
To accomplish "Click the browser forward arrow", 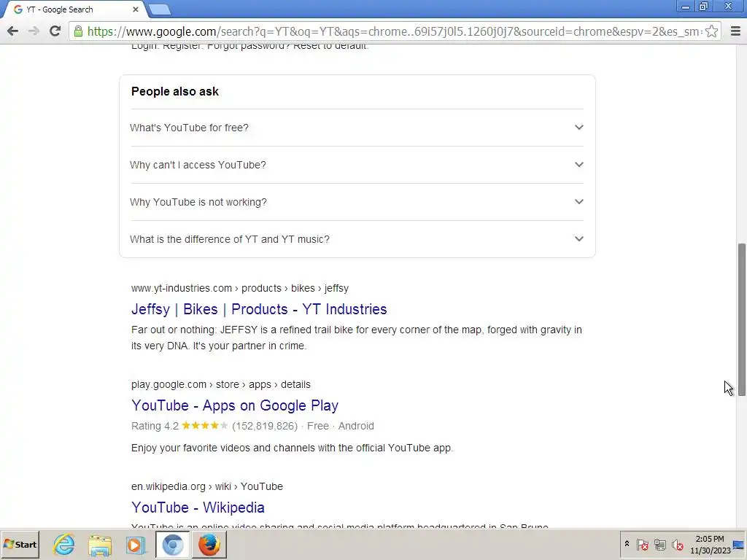I will pos(34,31).
